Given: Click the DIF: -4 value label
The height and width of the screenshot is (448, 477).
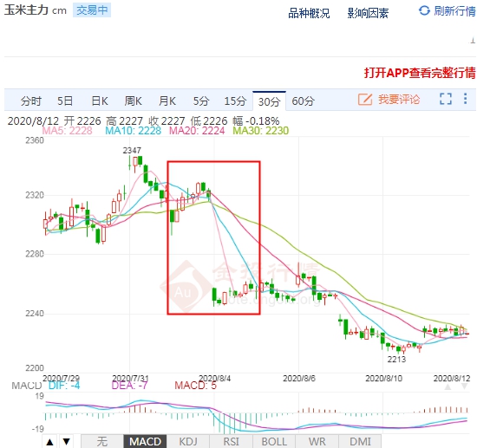Looking at the screenshot, I should click(x=64, y=386).
